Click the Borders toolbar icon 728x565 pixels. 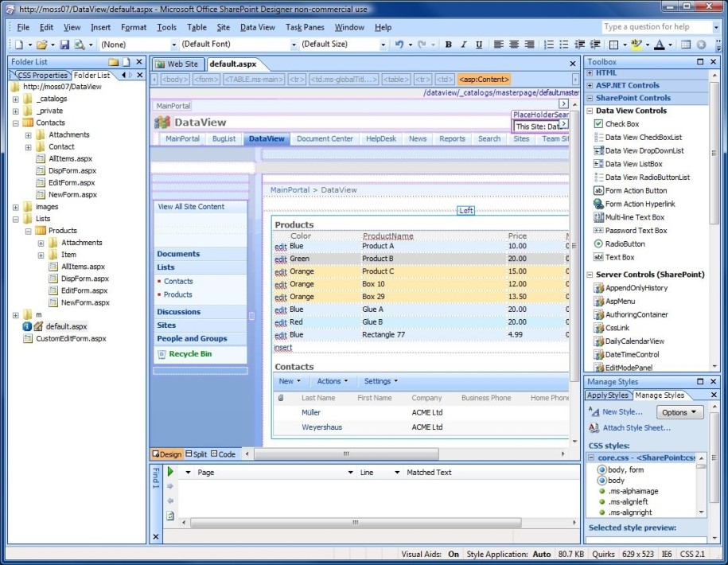pyautogui.click(x=613, y=45)
